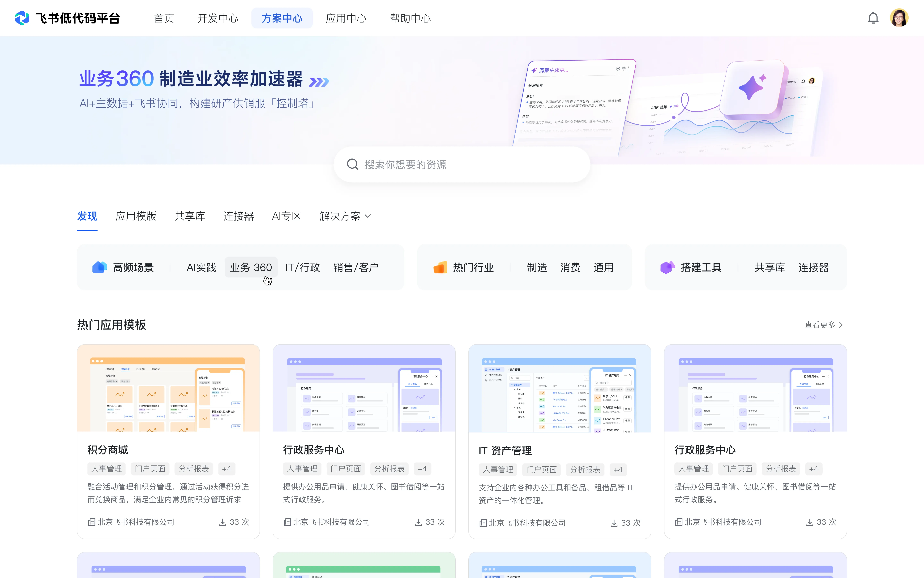Open 应用中心 in top navigation
The image size is (924, 578).
click(x=346, y=18)
